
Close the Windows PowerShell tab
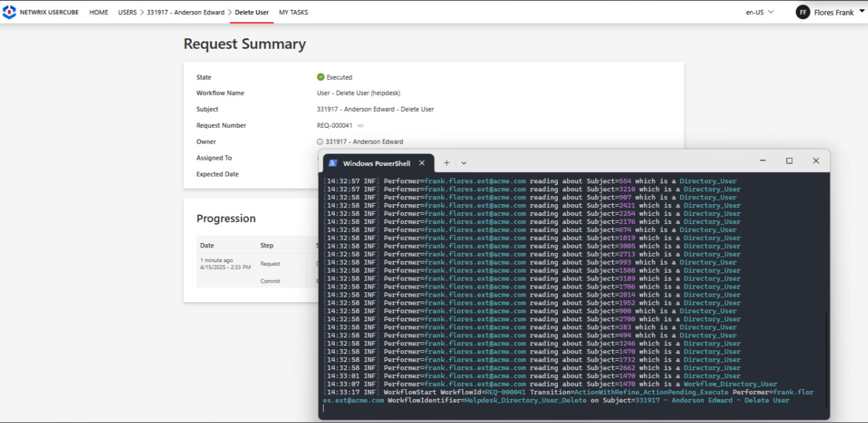tap(422, 163)
